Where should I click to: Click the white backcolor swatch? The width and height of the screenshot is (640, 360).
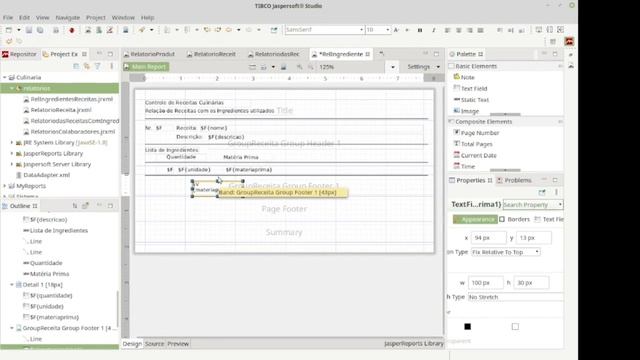pos(515,327)
